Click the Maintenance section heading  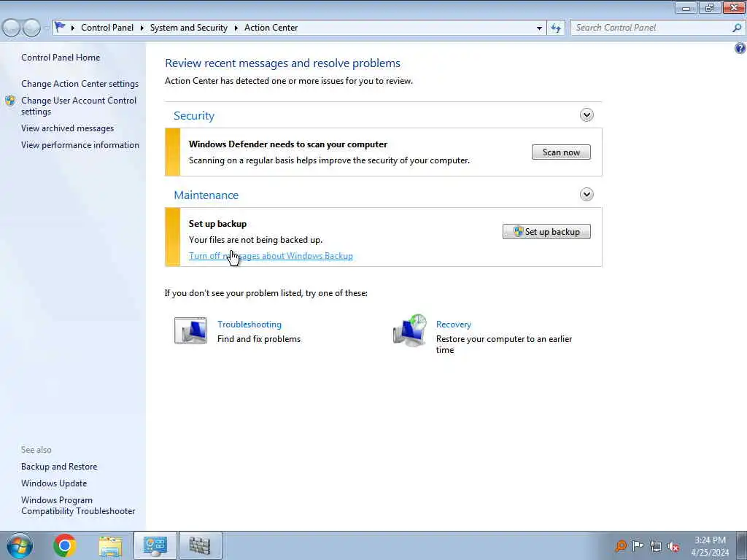pos(206,195)
